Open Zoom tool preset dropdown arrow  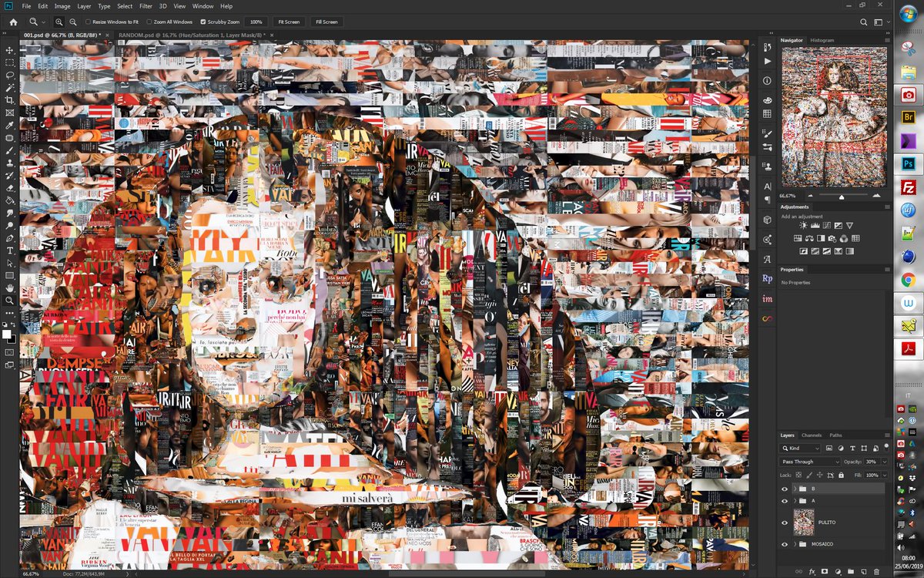click(44, 22)
